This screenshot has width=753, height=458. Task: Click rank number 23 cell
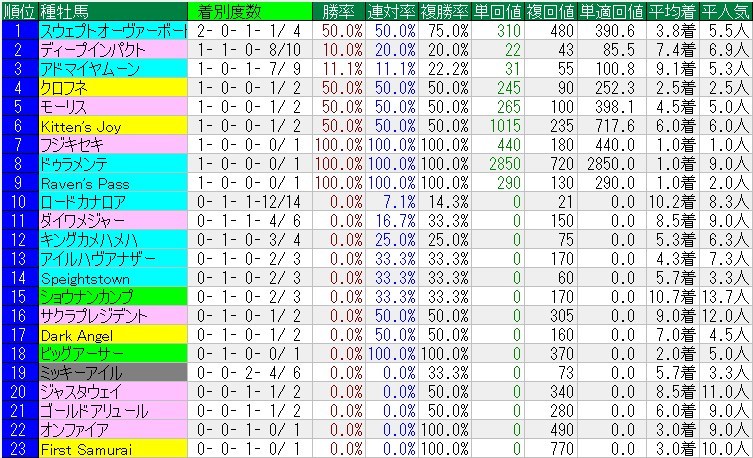pos(20,449)
